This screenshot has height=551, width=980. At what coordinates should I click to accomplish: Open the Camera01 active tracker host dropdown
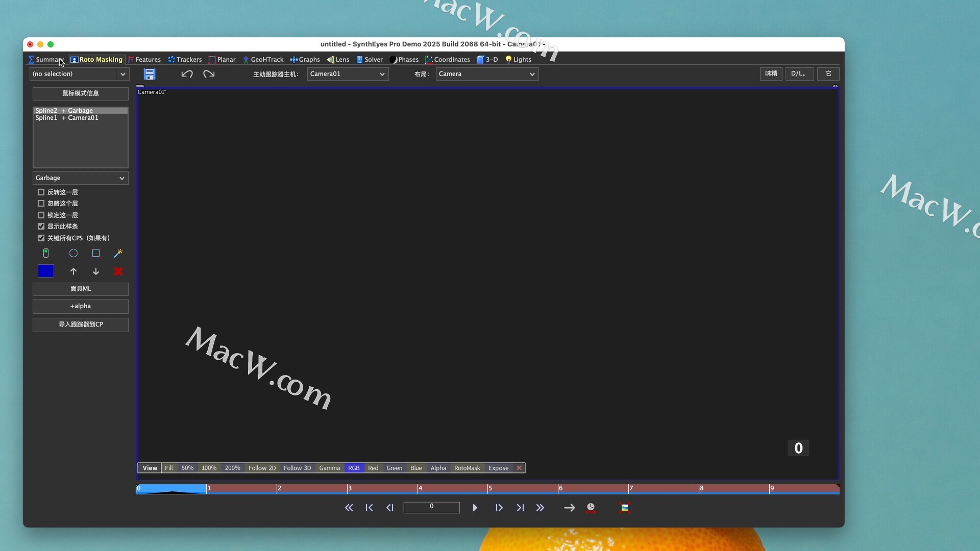[x=348, y=74]
